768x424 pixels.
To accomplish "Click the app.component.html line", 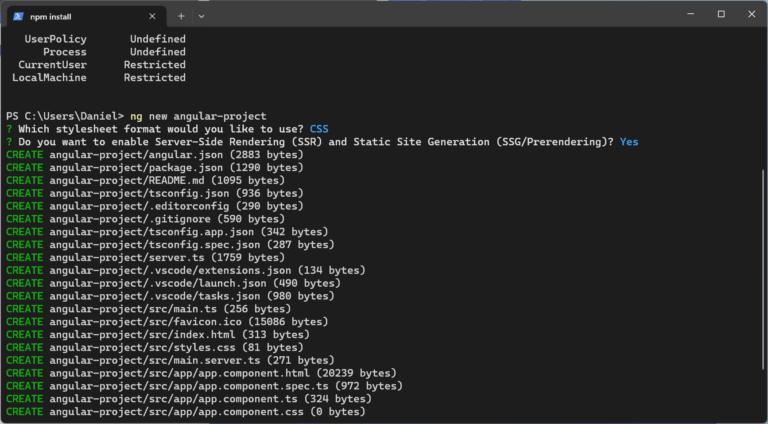I will pos(201,373).
